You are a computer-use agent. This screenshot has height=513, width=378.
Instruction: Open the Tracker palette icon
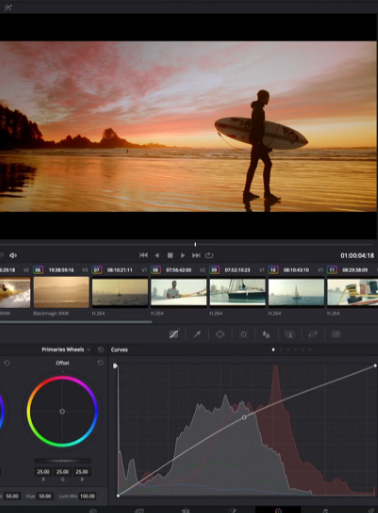pyautogui.click(x=243, y=334)
